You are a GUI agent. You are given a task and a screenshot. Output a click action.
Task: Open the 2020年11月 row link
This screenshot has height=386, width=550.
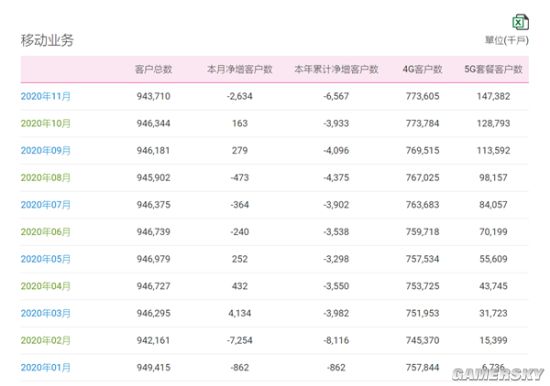[46, 96]
